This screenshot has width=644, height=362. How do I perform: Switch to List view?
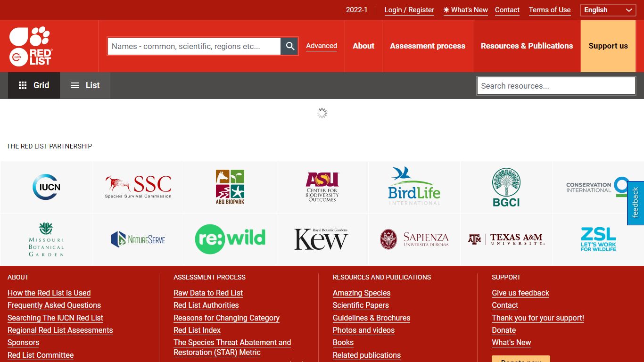coord(85,85)
